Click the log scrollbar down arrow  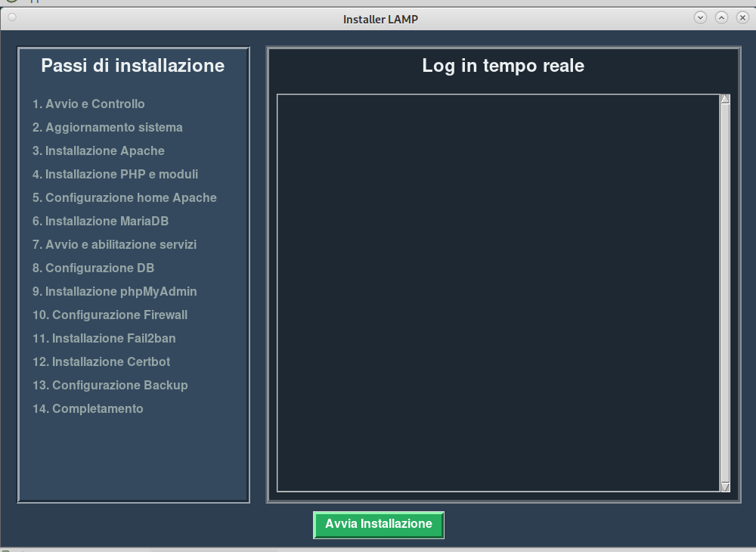(725, 487)
